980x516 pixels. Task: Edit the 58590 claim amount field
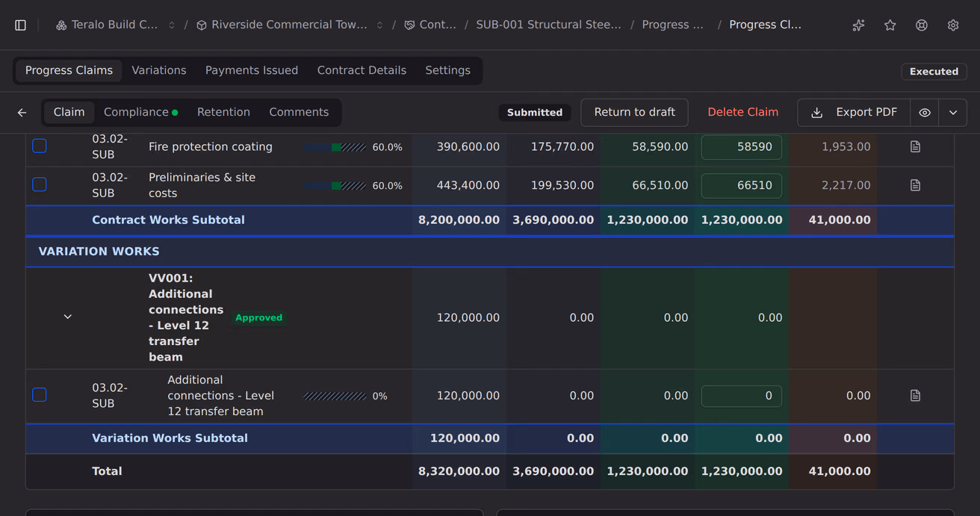tap(742, 147)
